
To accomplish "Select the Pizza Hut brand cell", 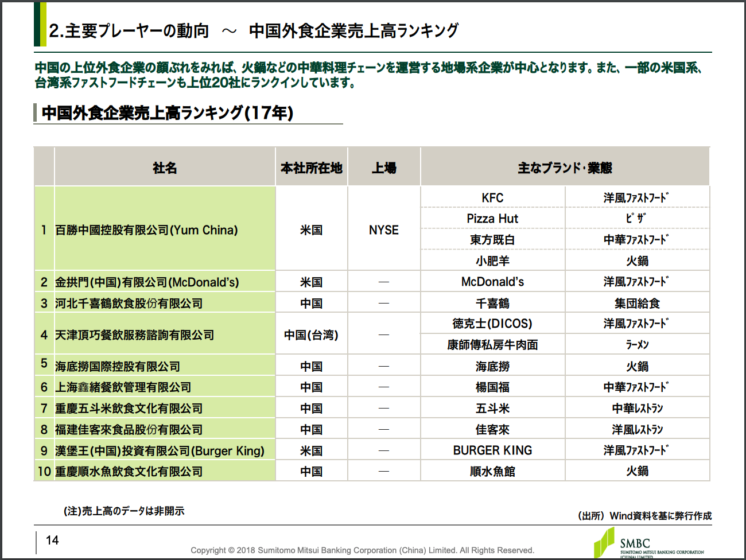I will tap(493, 219).
